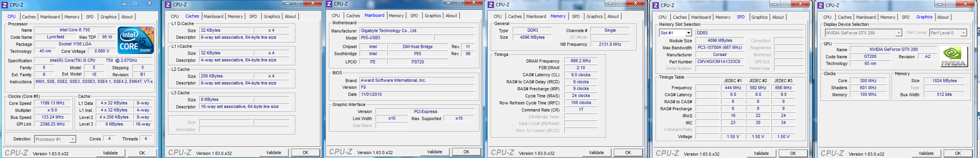Click the Part Number 'CMV4GX3M1A1333C9'
The width and height of the screenshot is (980, 158).
[x=720, y=62]
